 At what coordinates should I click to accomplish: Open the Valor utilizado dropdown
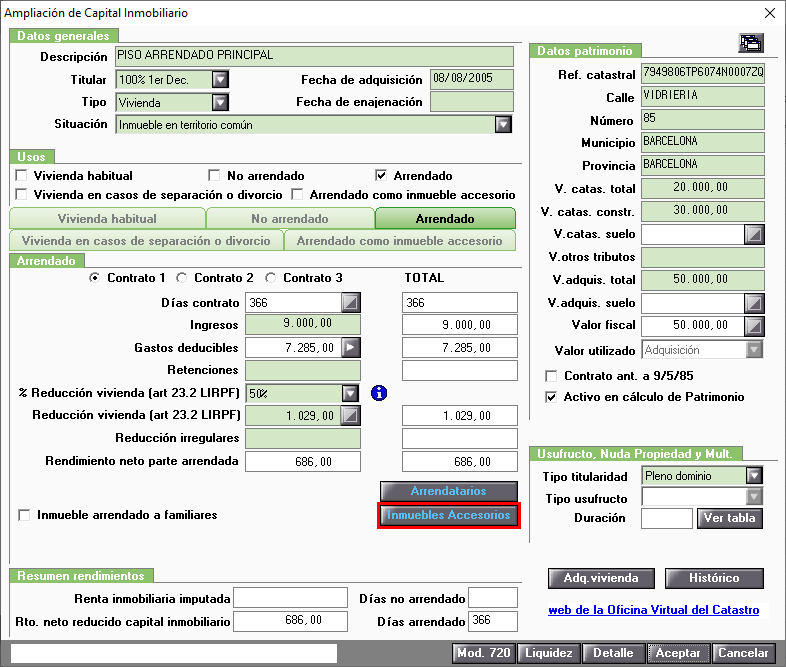(x=754, y=350)
